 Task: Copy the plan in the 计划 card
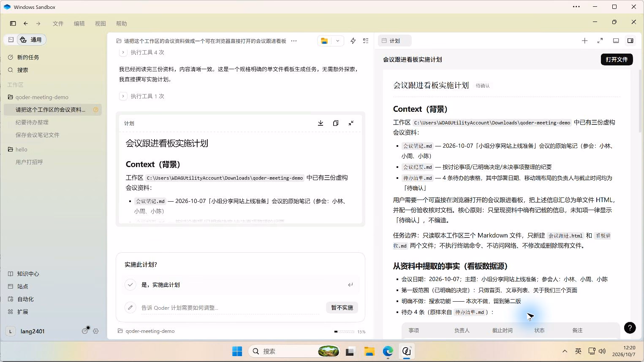(336, 123)
